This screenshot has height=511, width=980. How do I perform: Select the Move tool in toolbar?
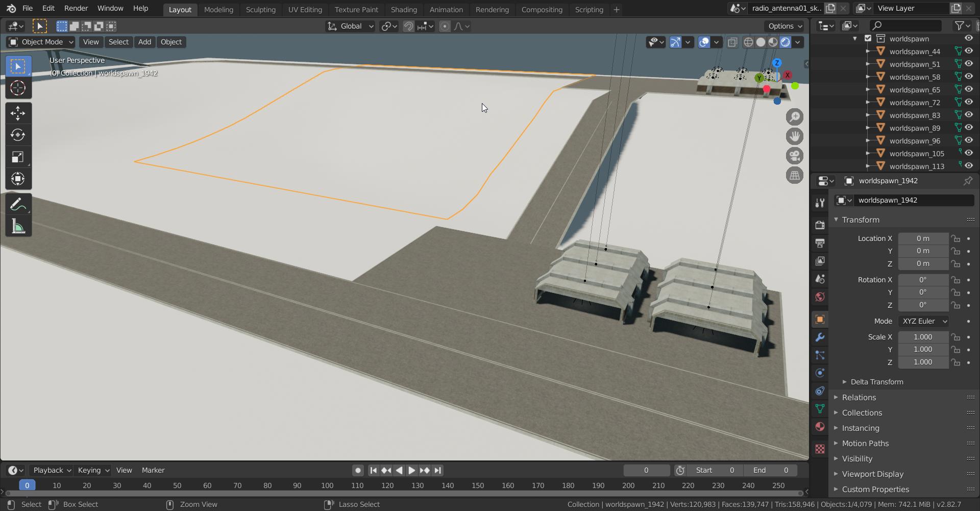[x=18, y=113]
